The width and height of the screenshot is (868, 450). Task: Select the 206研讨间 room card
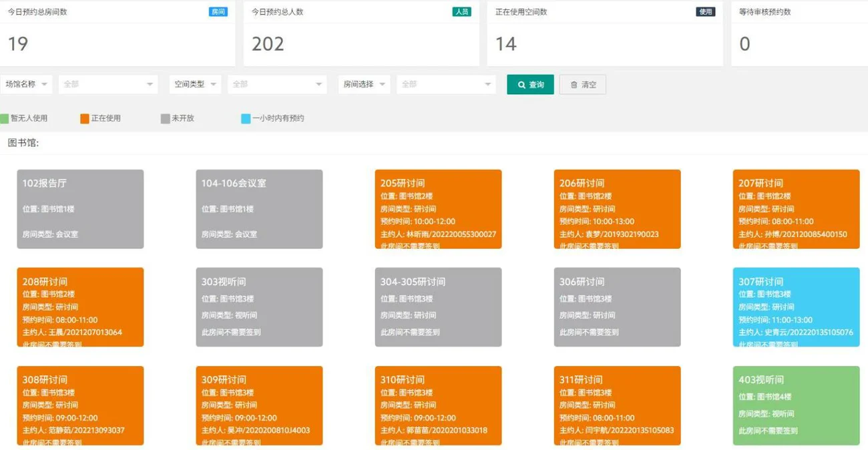[x=617, y=209]
